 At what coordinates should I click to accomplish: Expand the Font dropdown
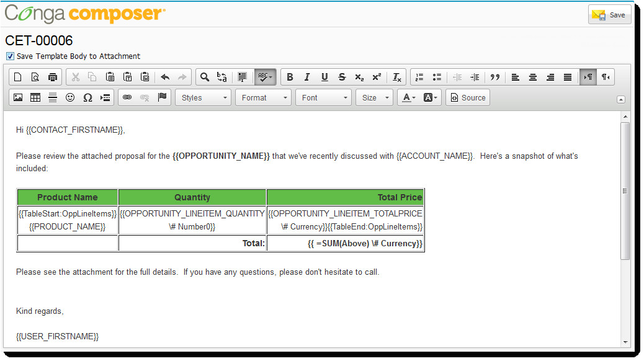pyautogui.click(x=323, y=98)
